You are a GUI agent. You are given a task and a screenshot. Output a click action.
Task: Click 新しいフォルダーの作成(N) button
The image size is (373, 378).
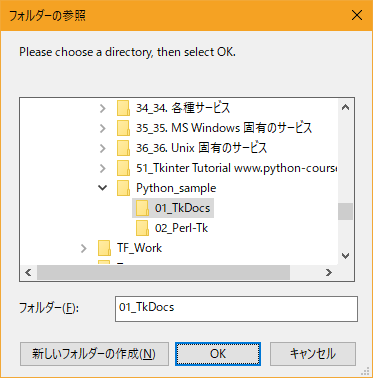pyautogui.click(x=94, y=354)
